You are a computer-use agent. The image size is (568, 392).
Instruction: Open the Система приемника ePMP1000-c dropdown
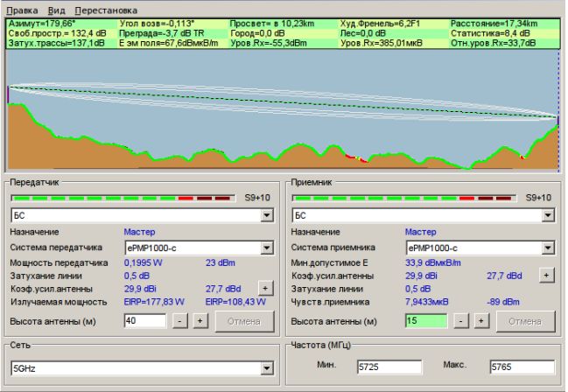(x=548, y=248)
